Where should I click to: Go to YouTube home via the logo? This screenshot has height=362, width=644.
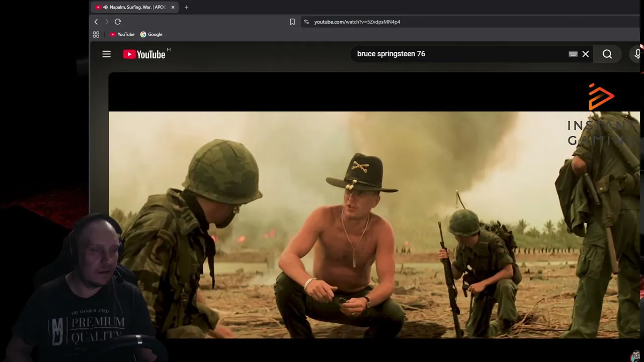pos(144,54)
